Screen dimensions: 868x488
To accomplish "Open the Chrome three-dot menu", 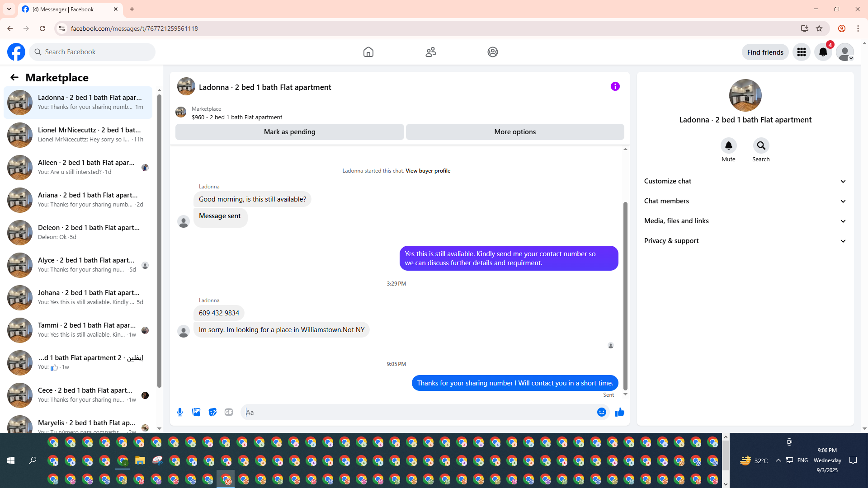I will 858,28.
